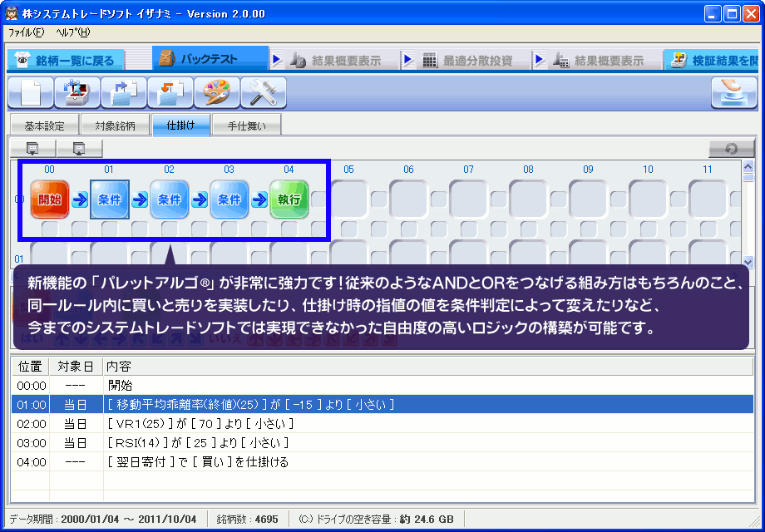Click the palette grid vertical scrollbar thumb

tap(748, 178)
